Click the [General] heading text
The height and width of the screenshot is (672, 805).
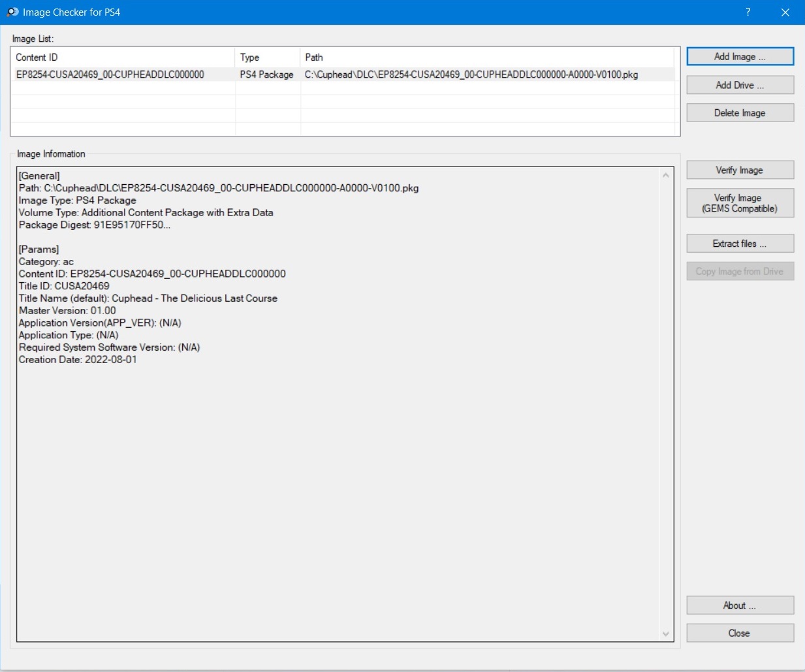click(x=39, y=176)
